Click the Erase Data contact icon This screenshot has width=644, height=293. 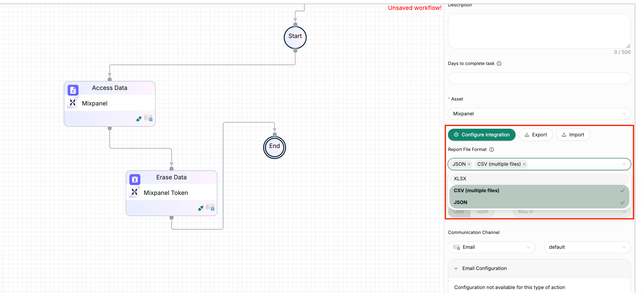[x=135, y=179]
